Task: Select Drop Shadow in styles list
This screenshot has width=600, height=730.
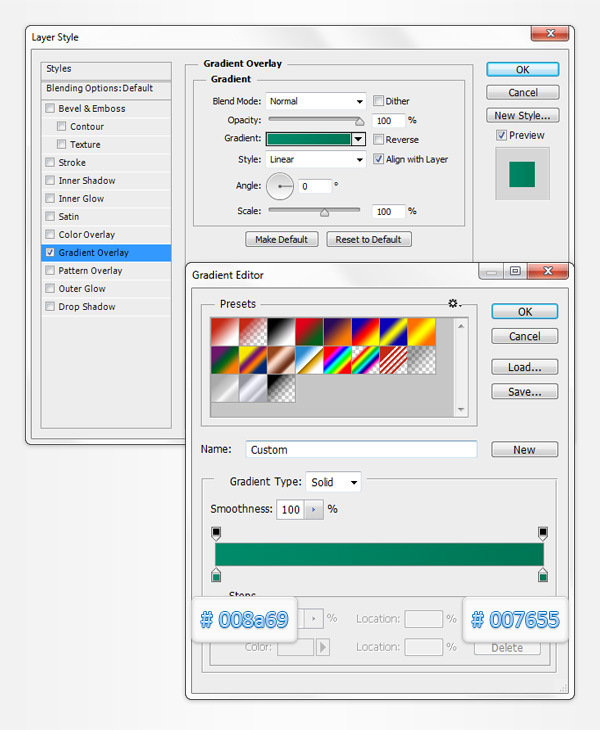Action: [x=86, y=307]
